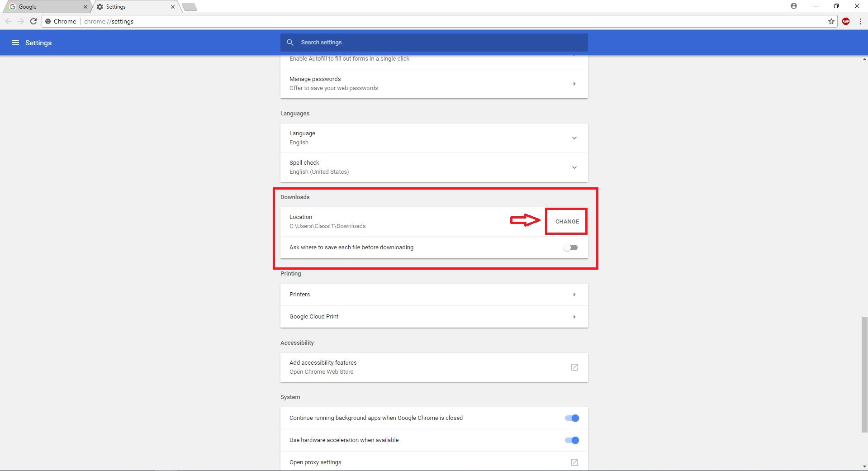
Task: Open Add accessibility features external link icon
Action: 574,367
